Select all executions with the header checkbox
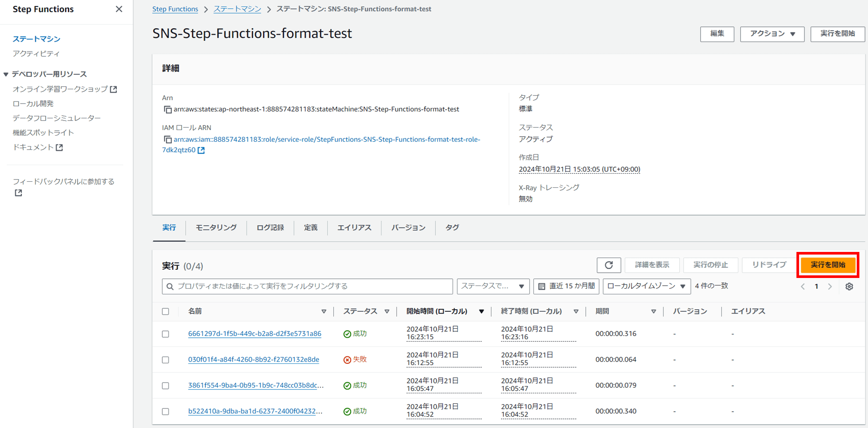 tap(165, 311)
